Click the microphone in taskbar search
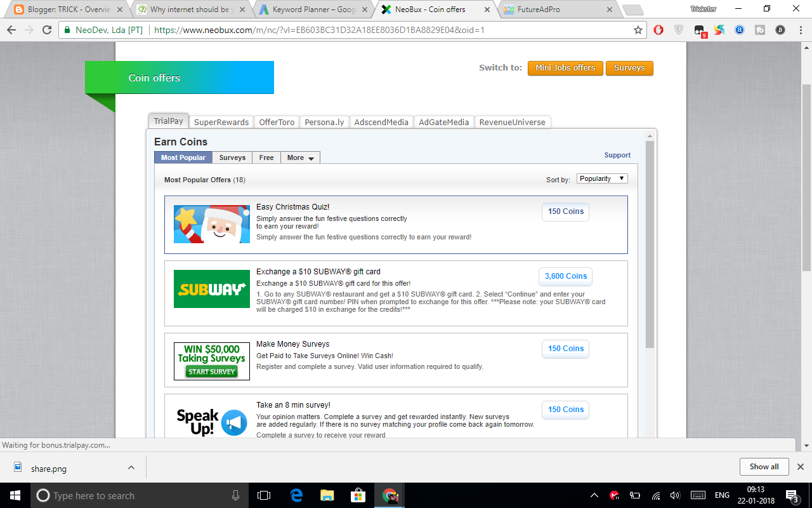 [x=235, y=495]
